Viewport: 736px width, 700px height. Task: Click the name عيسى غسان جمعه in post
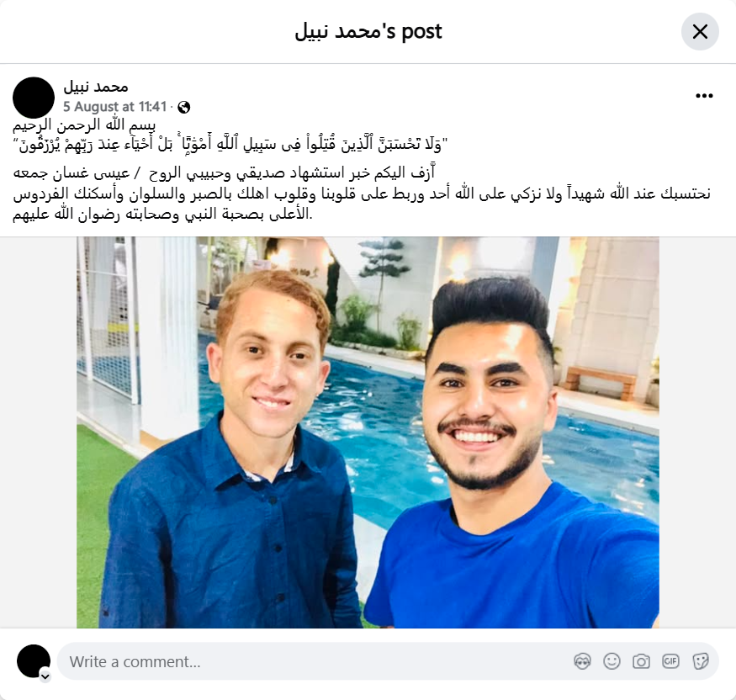click(x=71, y=173)
